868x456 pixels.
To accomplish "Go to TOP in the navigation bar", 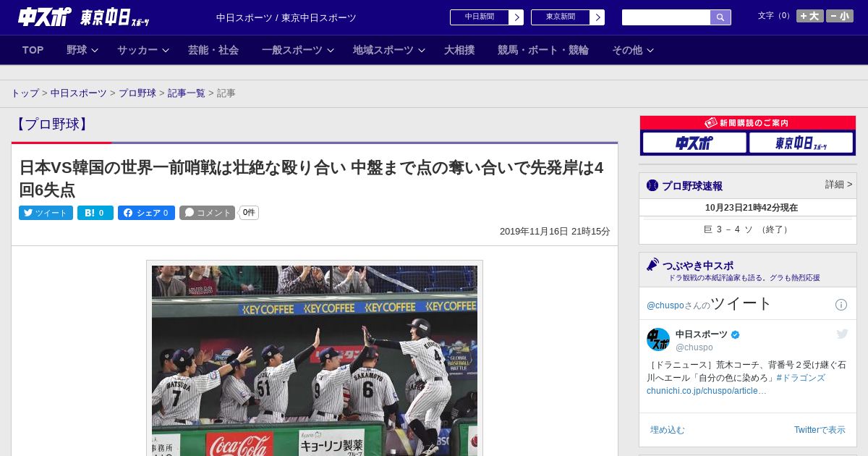I will tap(33, 50).
